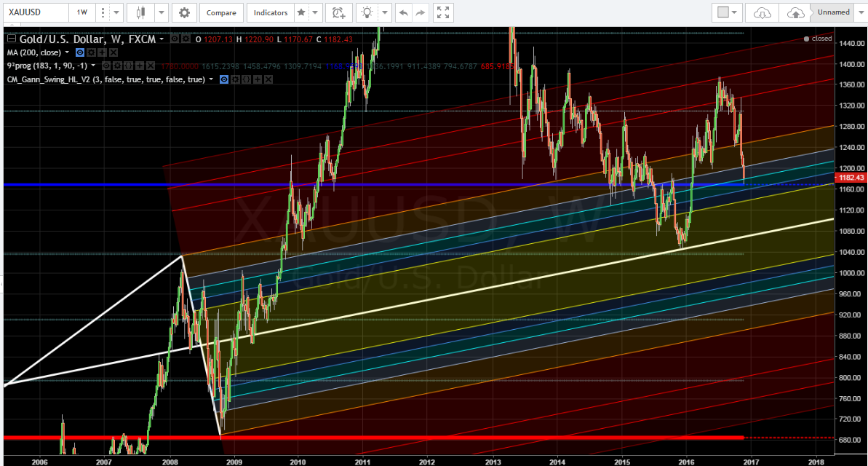Image resolution: width=868 pixels, height=466 pixels.
Task: Open the add alert clock icon
Action: point(338,12)
